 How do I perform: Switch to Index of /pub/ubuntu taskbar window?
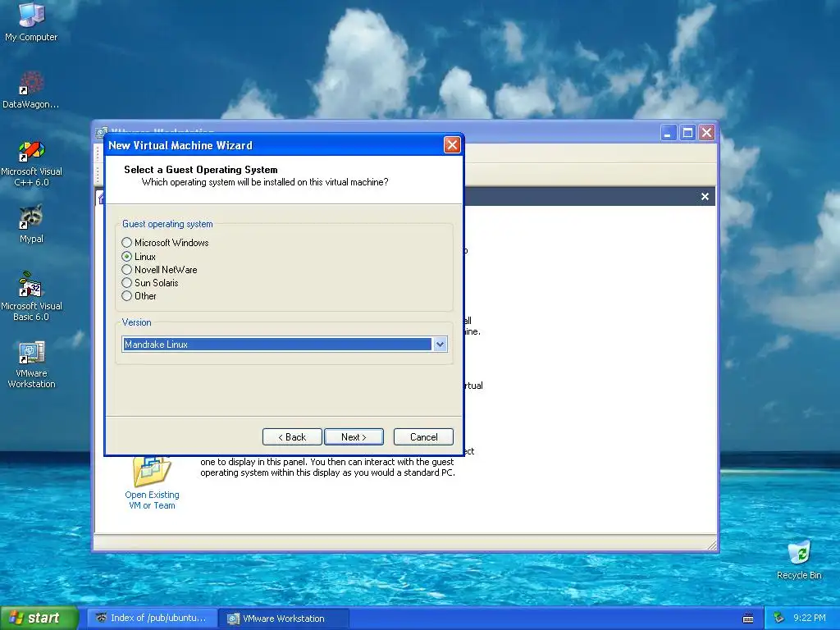[x=152, y=619]
